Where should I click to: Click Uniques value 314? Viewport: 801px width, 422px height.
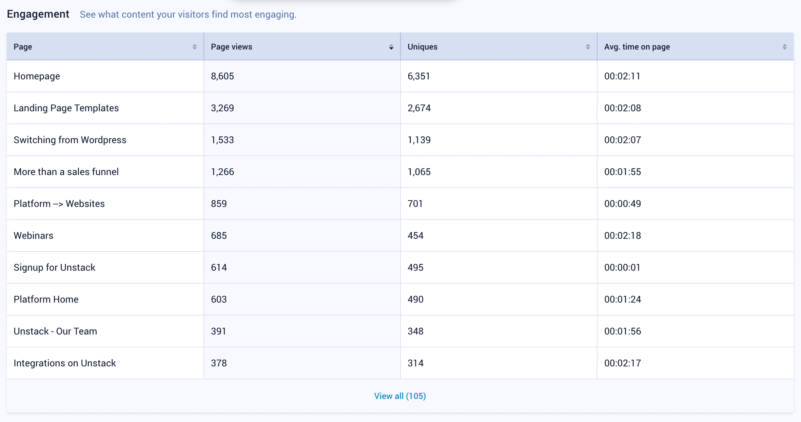415,363
